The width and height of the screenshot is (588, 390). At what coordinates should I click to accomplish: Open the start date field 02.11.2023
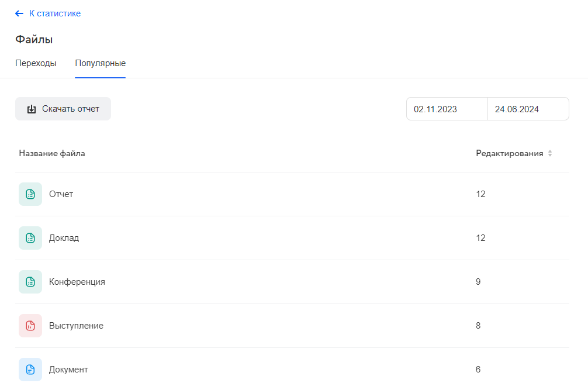tap(447, 109)
